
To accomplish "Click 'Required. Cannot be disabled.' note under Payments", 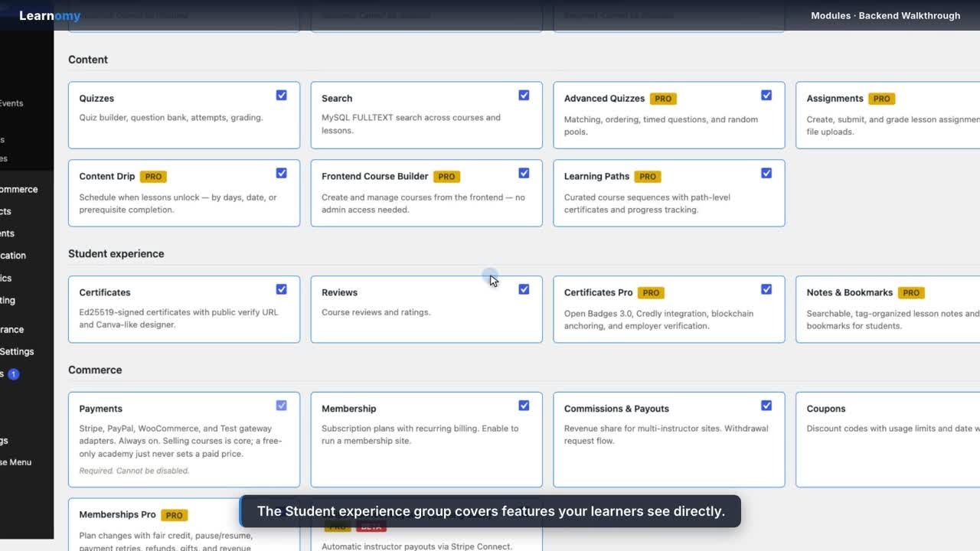I will tap(134, 471).
